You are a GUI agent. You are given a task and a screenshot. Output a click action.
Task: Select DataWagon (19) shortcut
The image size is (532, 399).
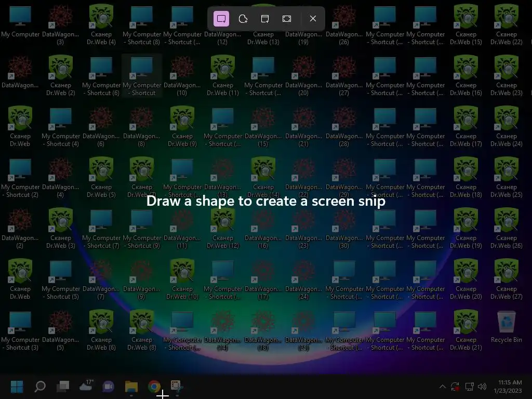[303, 25]
